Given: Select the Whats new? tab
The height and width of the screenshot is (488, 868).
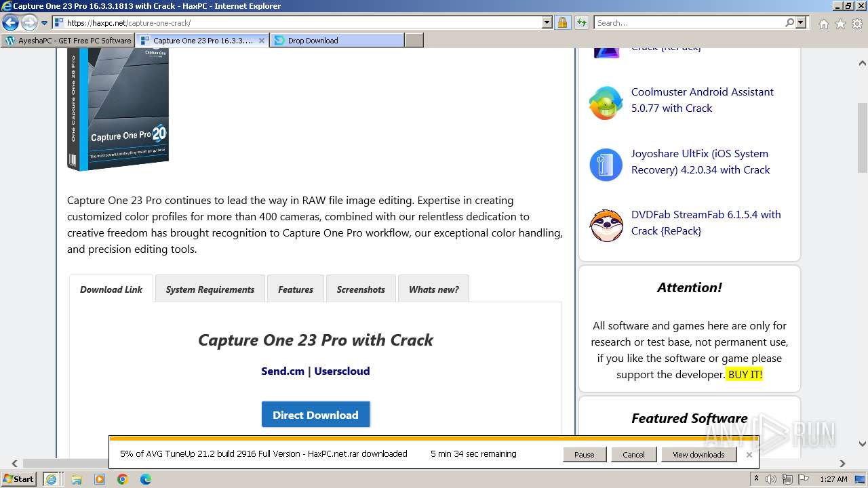Looking at the screenshot, I should click(x=434, y=289).
